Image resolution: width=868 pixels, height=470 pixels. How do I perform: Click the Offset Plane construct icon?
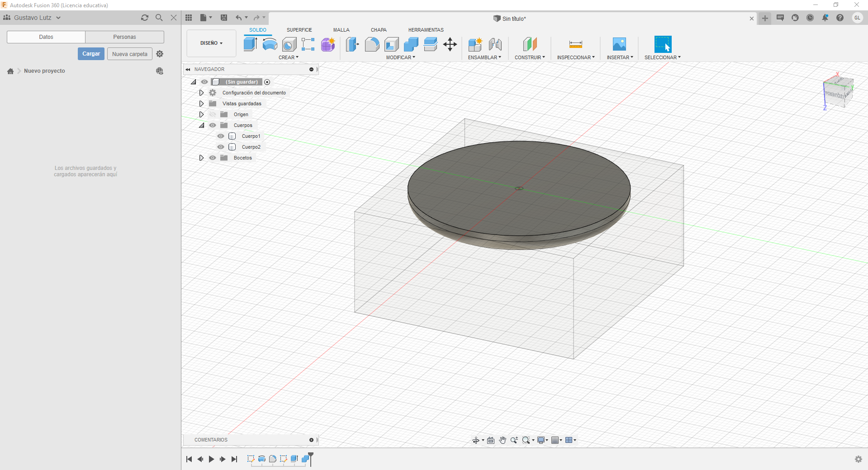pos(530,44)
